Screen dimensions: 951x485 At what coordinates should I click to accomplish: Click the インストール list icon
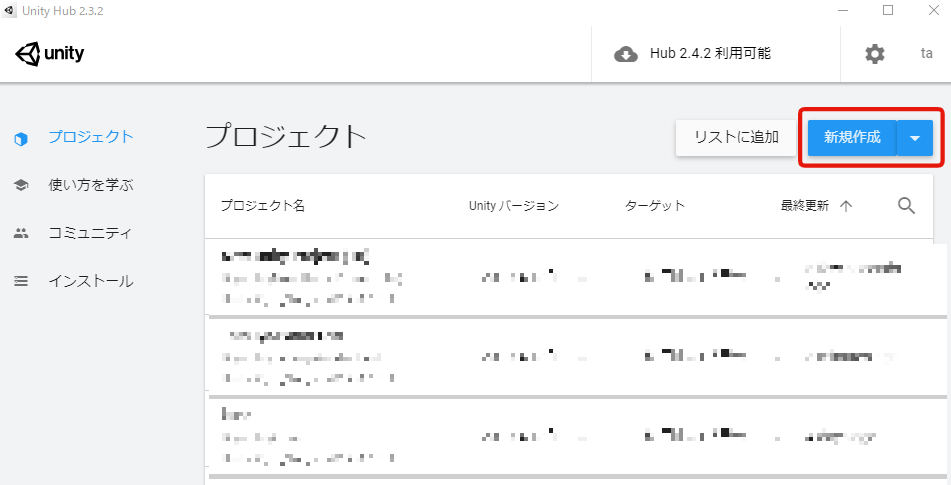pyautogui.click(x=21, y=281)
